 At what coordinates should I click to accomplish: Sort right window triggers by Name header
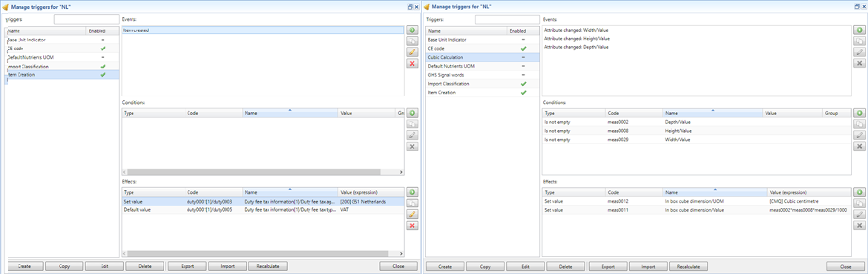(x=466, y=31)
